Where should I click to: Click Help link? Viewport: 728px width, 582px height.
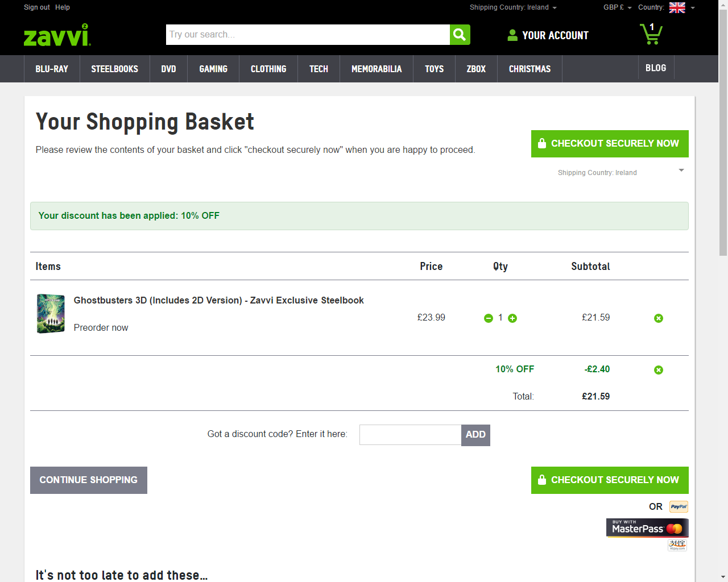click(63, 7)
